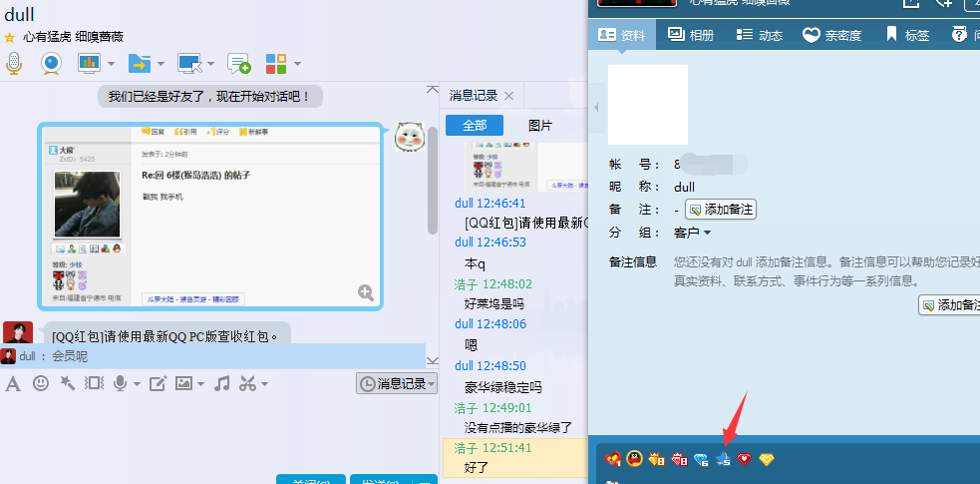Image resolution: width=980 pixels, height=484 pixels.
Task: Switch to the 亲密度 tab
Action: 831,35
